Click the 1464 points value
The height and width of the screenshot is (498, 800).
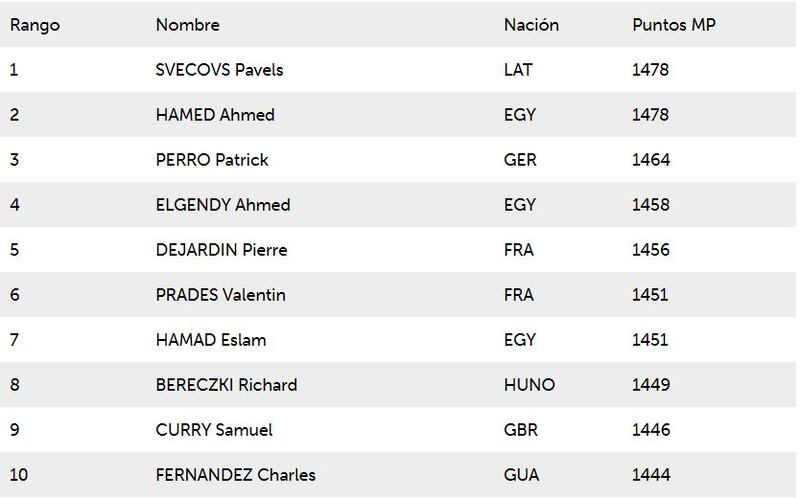tap(651, 160)
